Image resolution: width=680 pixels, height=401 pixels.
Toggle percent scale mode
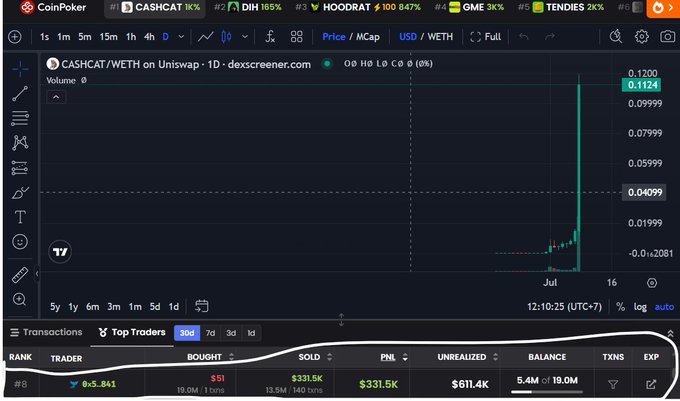[x=621, y=307]
